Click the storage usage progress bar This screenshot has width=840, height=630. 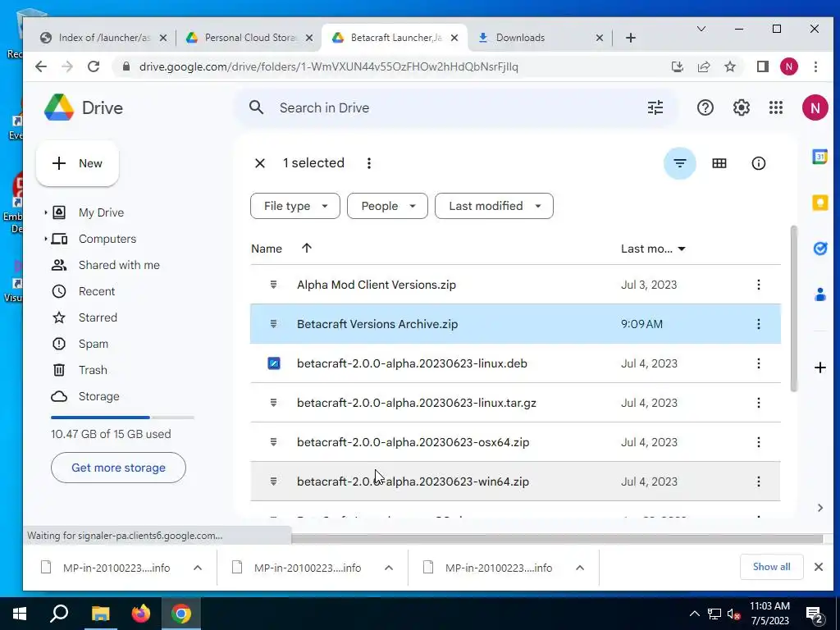point(122,418)
